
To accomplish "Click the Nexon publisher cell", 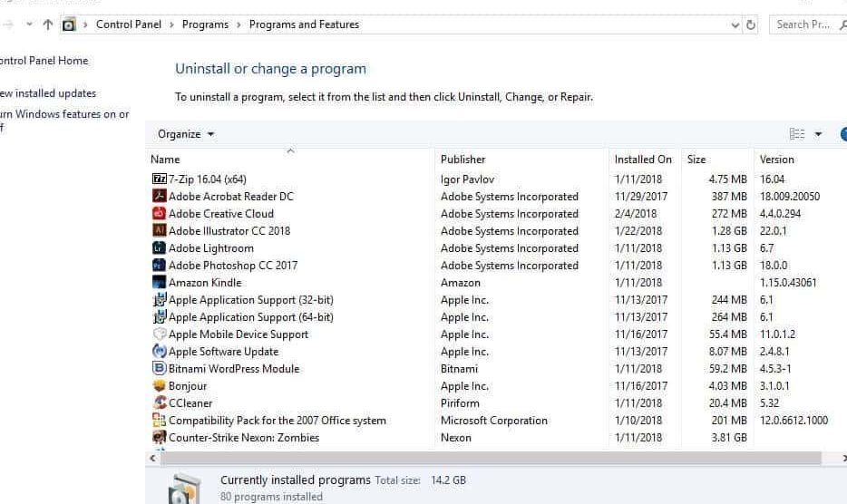I will point(456,438).
